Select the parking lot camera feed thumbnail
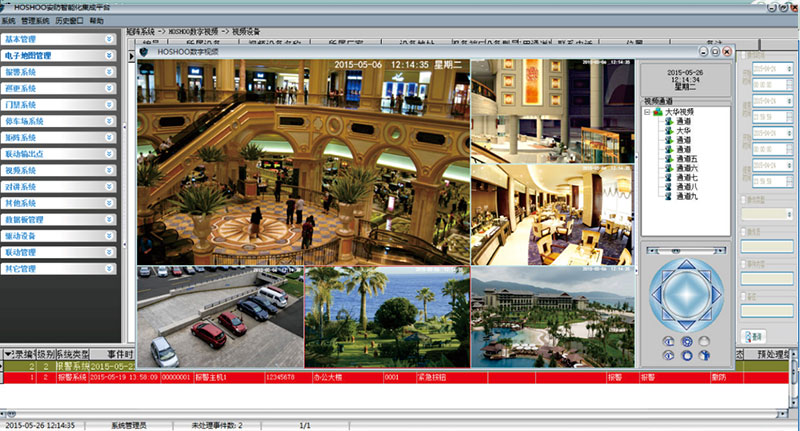 coord(219,316)
